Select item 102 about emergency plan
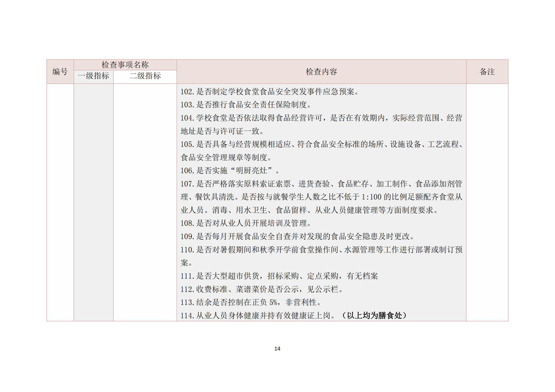The image size is (555, 392). [x=270, y=92]
